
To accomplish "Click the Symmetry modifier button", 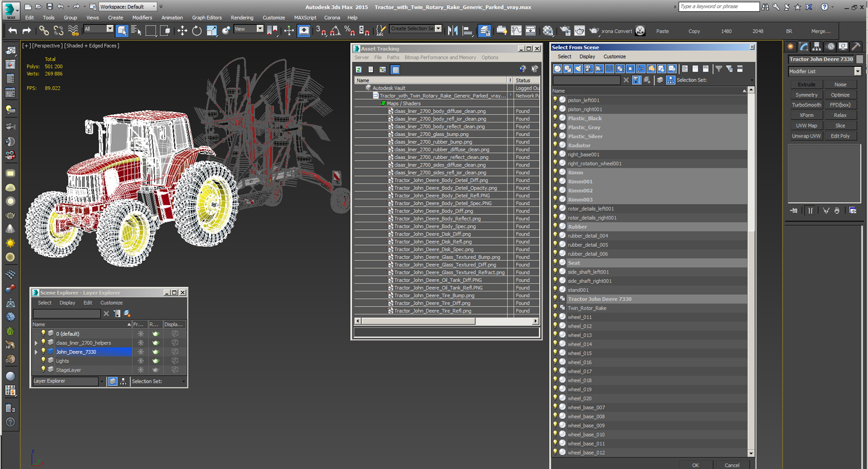I will click(x=806, y=95).
